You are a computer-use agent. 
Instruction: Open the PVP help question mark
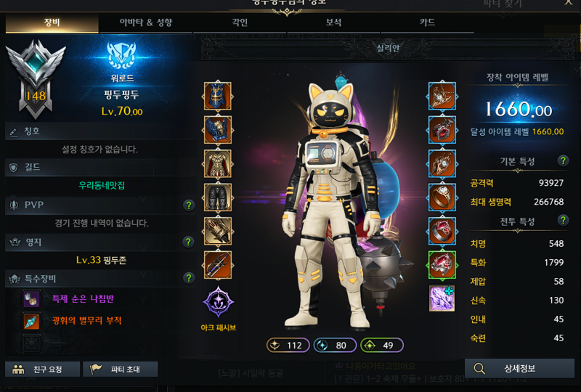point(189,205)
